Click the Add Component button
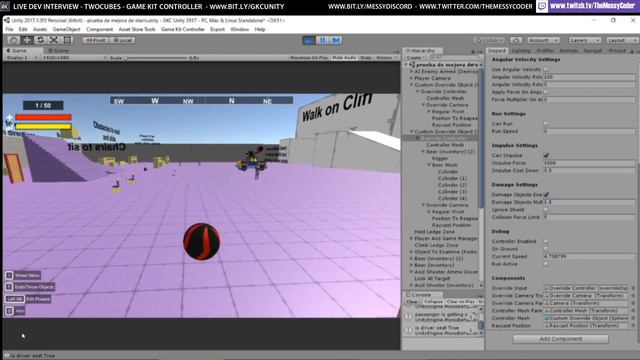The image size is (640, 360). click(560, 339)
